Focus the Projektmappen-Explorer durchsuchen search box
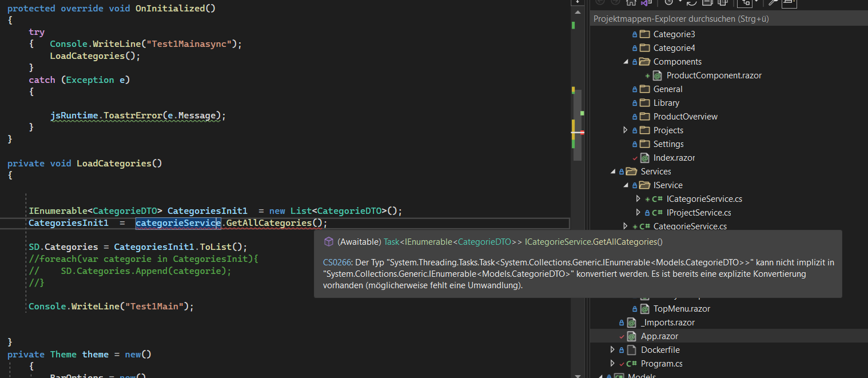The image size is (868, 378). (728, 19)
